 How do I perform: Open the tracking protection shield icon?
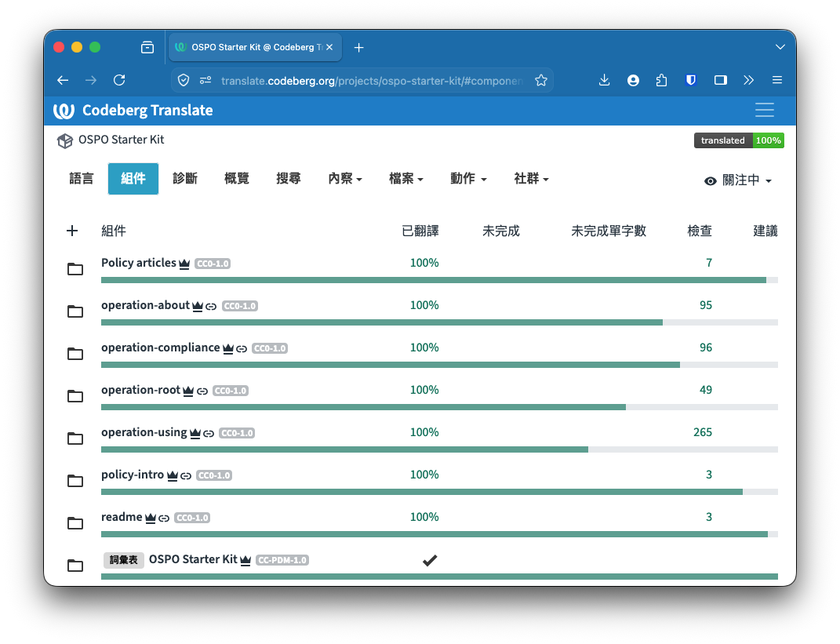click(184, 80)
